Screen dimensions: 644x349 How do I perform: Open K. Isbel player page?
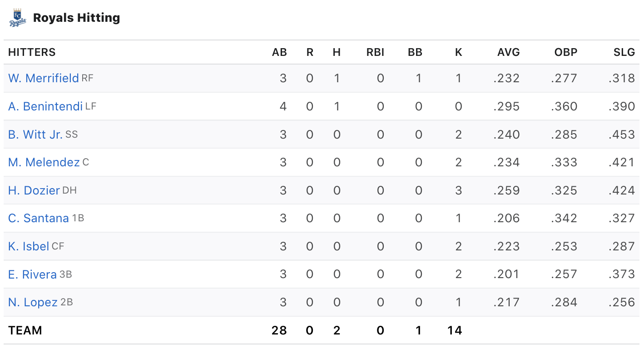tap(29, 246)
